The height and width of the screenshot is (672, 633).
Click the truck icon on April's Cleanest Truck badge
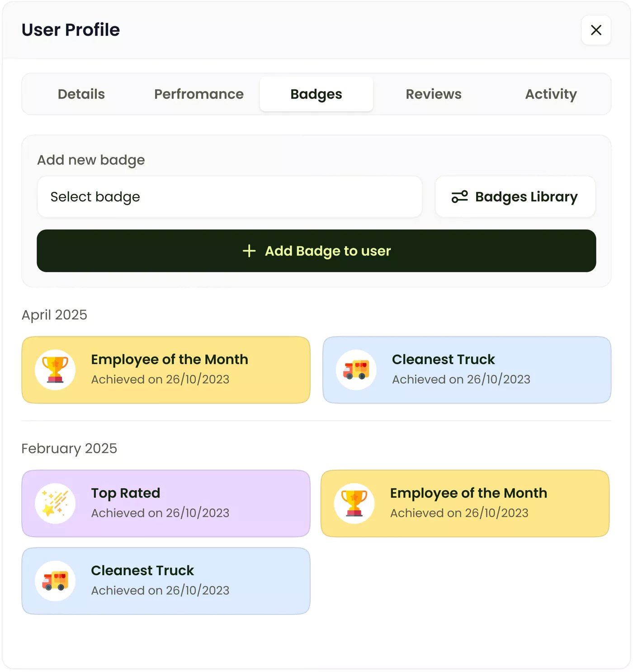click(356, 369)
